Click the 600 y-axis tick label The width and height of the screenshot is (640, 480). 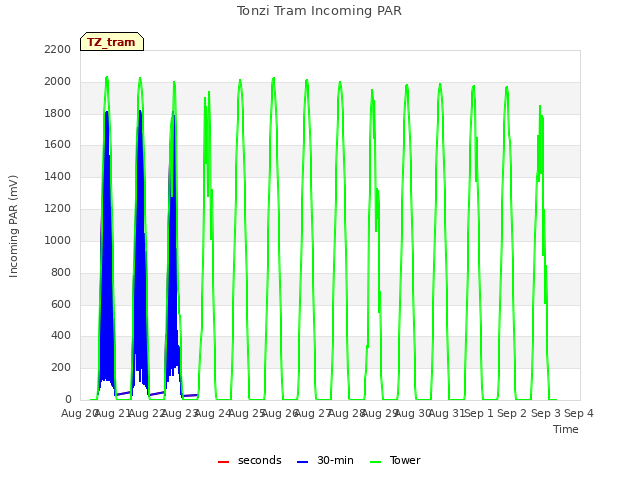coord(61,304)
